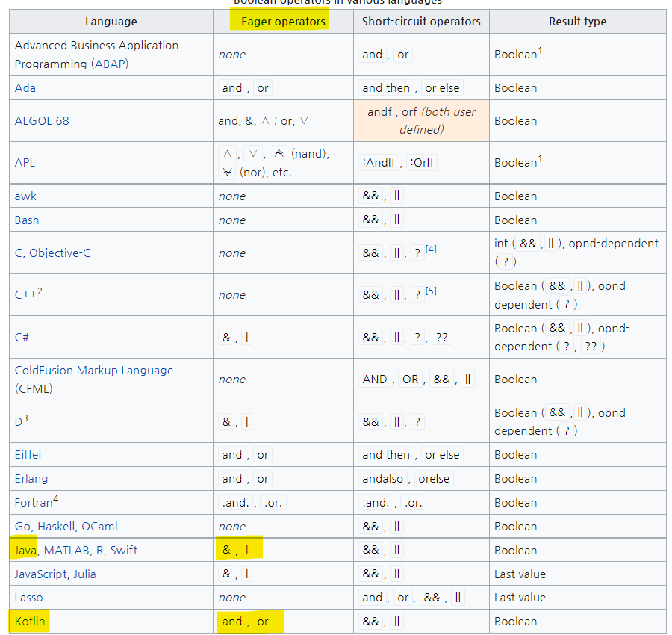Click the 'orelse' code in Erlang row
672x635 pixels.
pyautogui.click(x=434, y=479)
